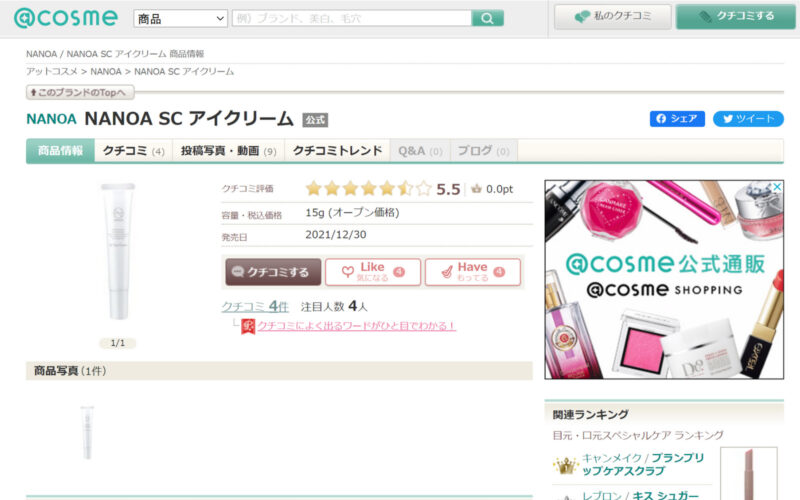Open the @cosme公式通販 banner ad

[664, 280]
